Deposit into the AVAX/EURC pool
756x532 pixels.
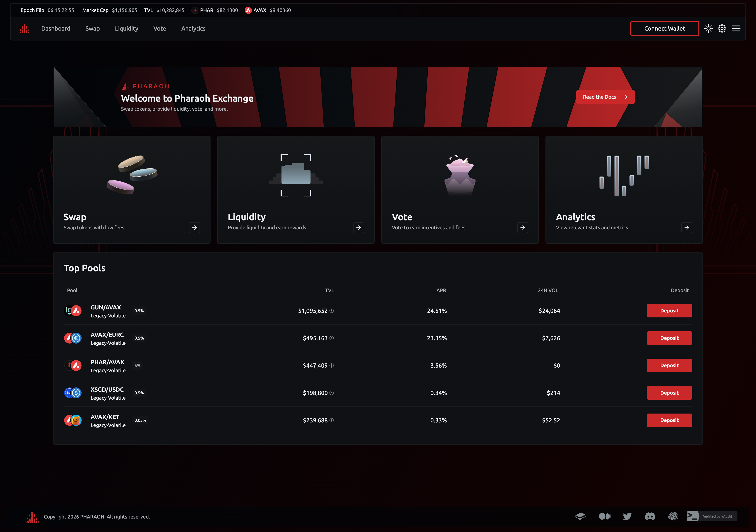(x=669, y=338)
